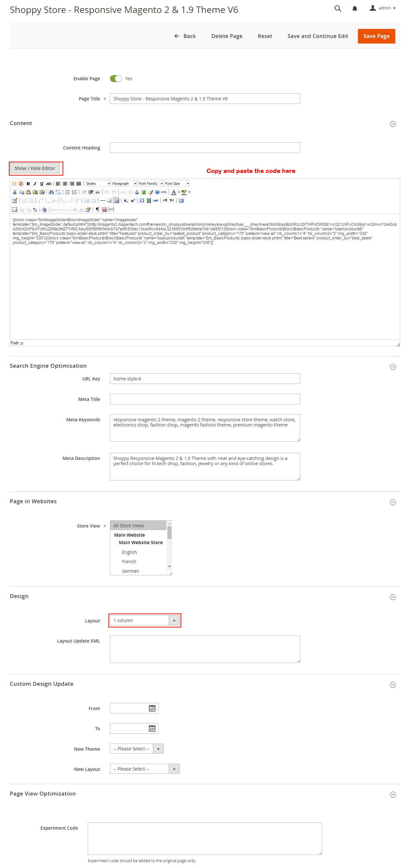Focus the Meta Title input field

(x=205, y=399)
